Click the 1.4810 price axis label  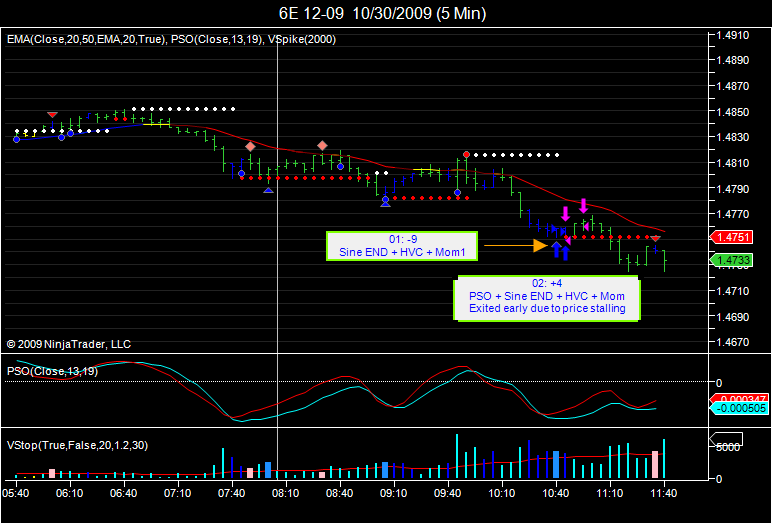point(733,163)
